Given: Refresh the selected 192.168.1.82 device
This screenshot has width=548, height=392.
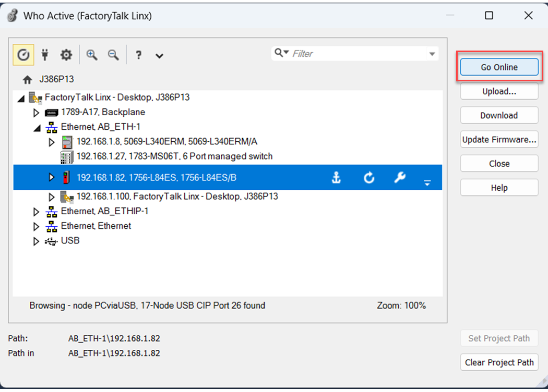Looking at the screenshot, I should coord(369,177).
